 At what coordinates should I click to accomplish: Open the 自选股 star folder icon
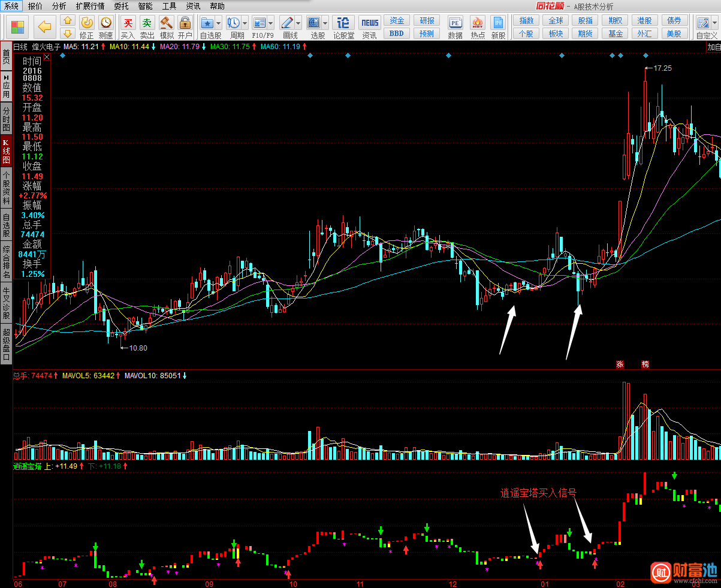click(x=207, y=23)
